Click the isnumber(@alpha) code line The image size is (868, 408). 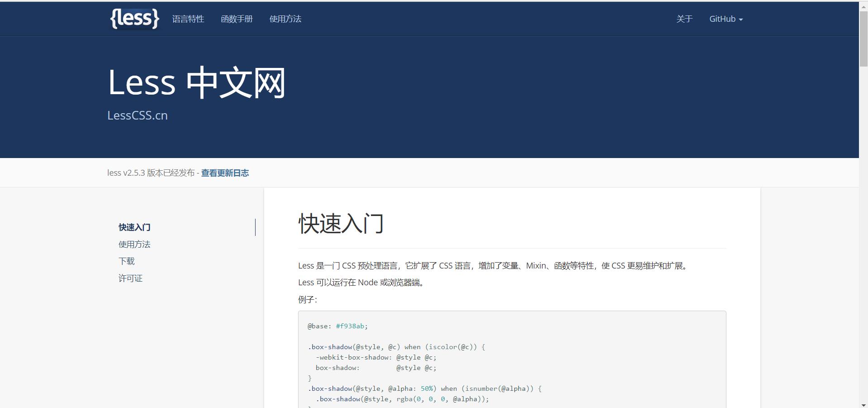click(x=425, y=389)
